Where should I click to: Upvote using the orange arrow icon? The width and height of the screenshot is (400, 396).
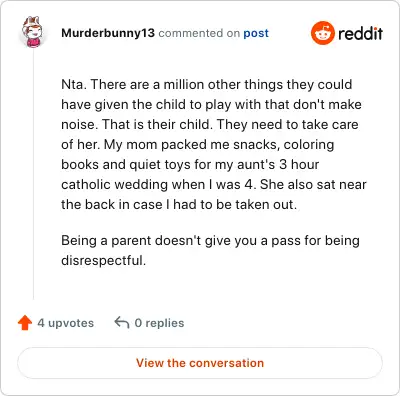pyautogui.click(x=25, y=323)
